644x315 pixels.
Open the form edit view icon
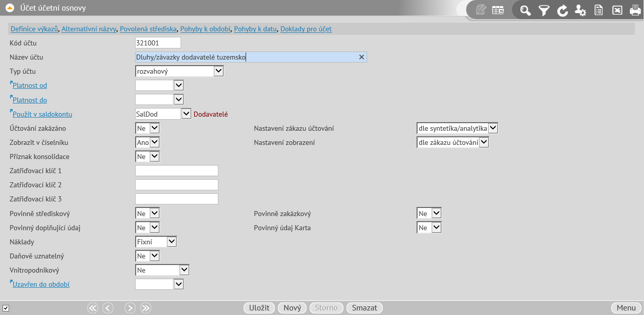pos(481,10)
